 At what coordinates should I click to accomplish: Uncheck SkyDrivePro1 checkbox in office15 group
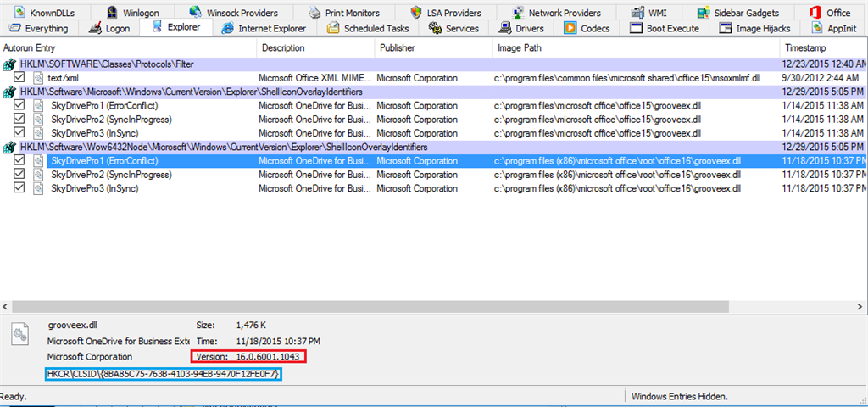coord(19,104)
